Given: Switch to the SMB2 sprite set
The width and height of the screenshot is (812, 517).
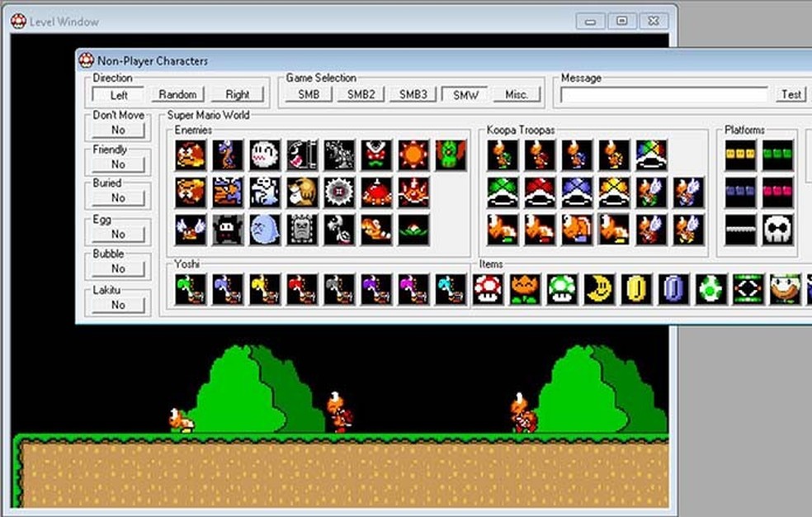Looking at the screenshot, I should pyautogui.click(x=358, y=94).
